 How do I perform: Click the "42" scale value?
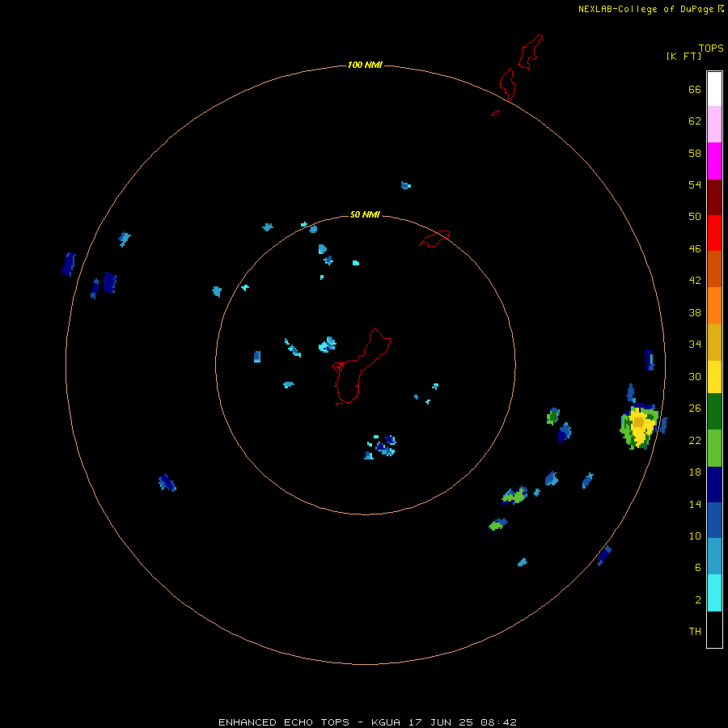click(x=695, y=281)
